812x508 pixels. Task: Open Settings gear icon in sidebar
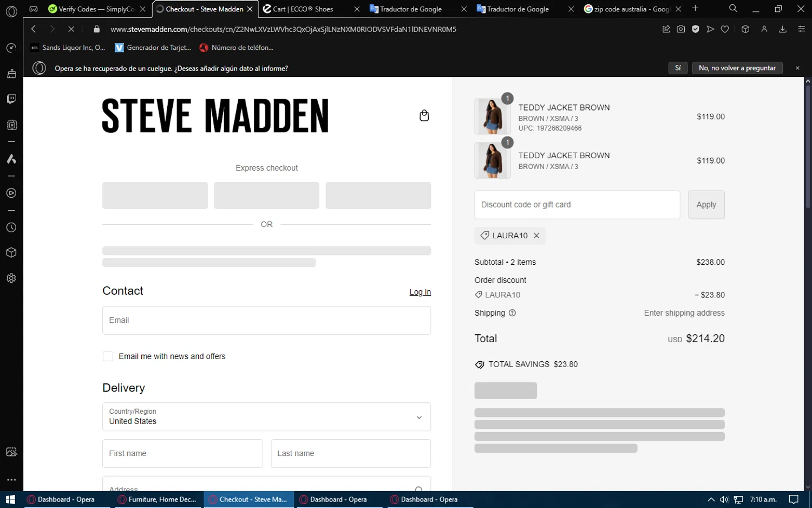(11, 278)
